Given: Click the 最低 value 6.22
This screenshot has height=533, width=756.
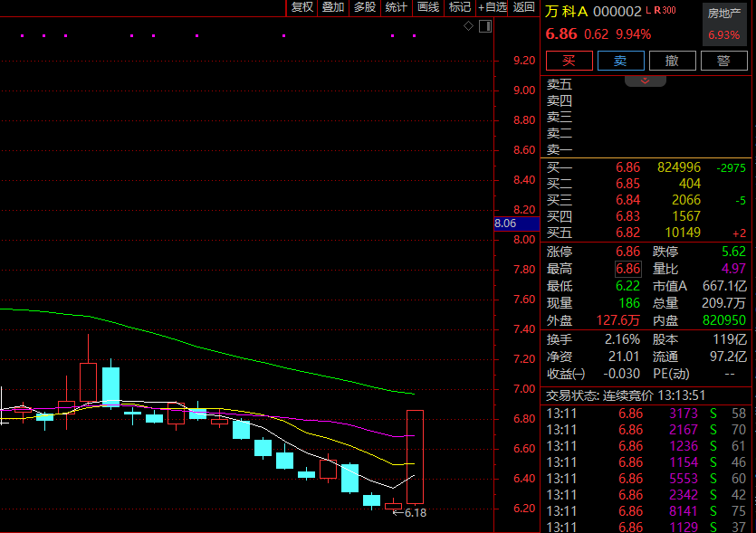Looking at the screenshot, I should (x=627, y=286).
